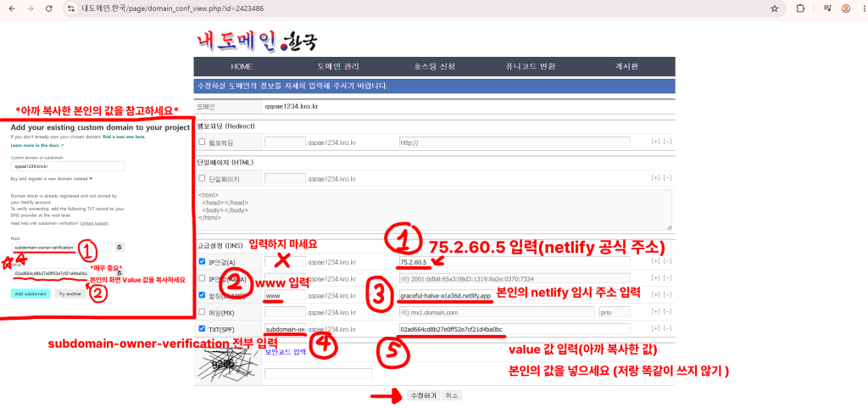Click the IP연결(A) subdomain input field
868x408 pixels.
(x=285, y=261)
